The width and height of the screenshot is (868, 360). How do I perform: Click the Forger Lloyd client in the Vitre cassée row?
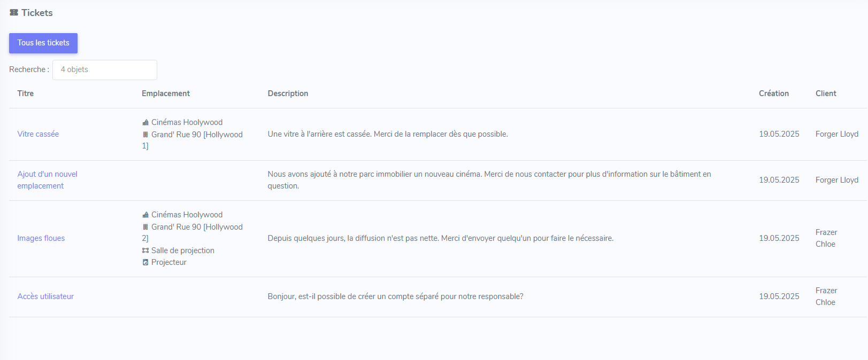[836, 134]
